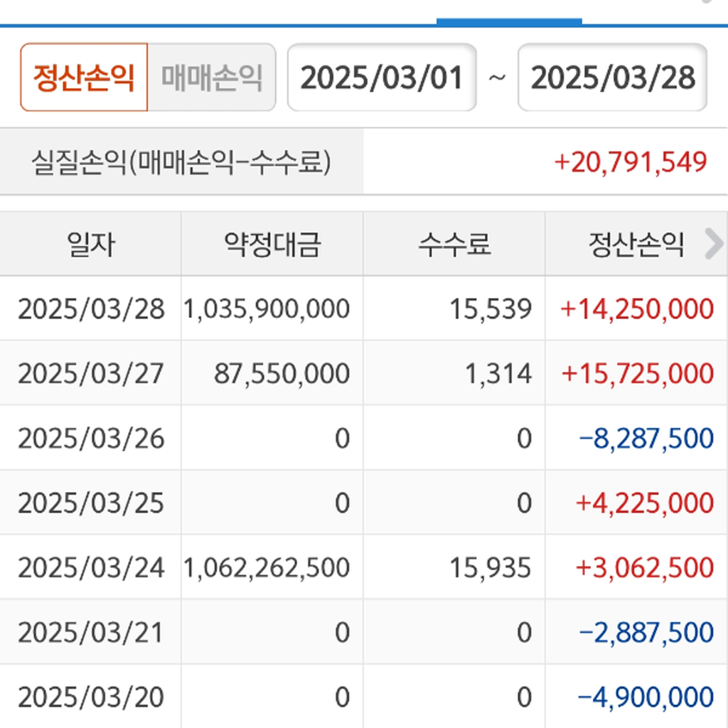Click the 정산손익 column header
This screenshot has height=728, width=728.
pos(626,245)
